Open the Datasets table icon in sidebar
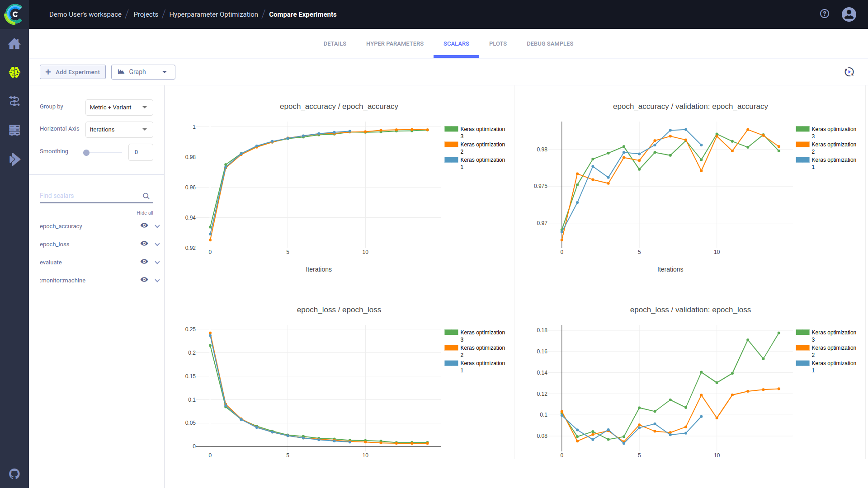The width and height of the screenshot is (868, 488). [14, 130]
